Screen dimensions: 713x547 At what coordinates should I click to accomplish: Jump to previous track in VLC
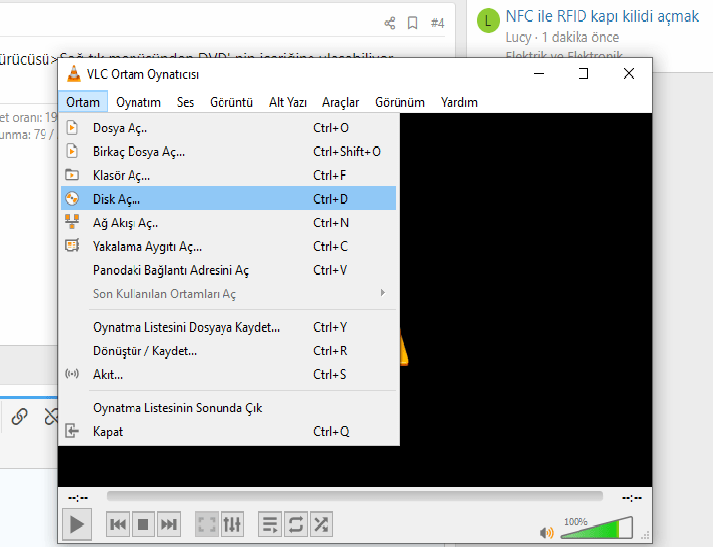point(118,524)
